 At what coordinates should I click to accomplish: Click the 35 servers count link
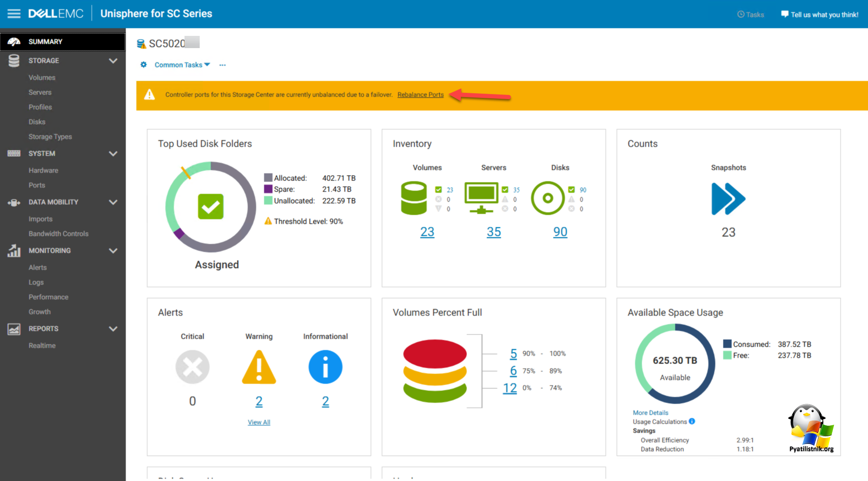pos(494,232)
